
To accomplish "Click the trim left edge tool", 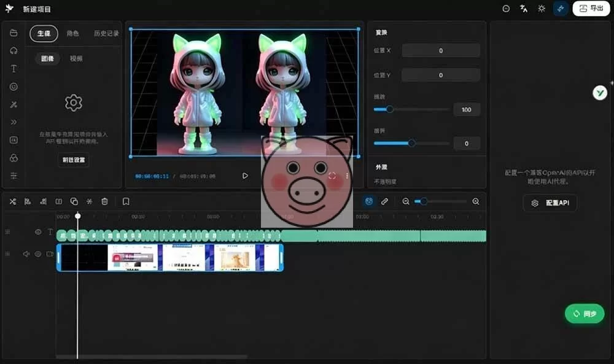I will (x=28, y=201).
